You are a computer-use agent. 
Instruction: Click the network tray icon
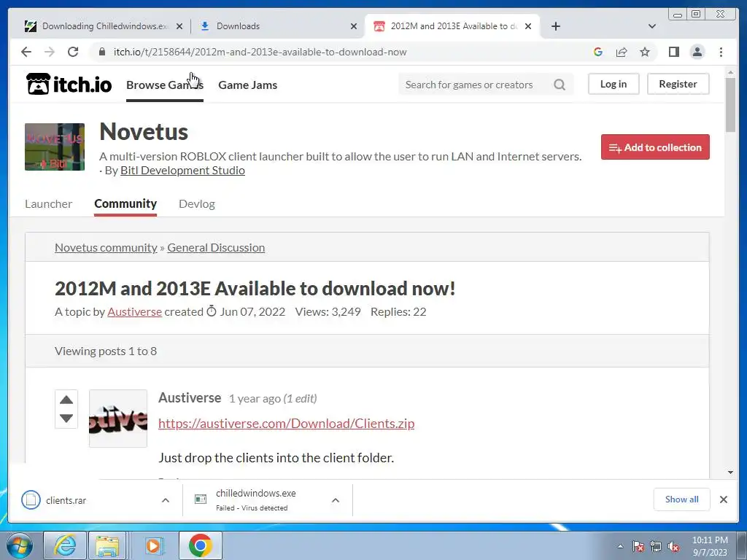click(656, 547)
